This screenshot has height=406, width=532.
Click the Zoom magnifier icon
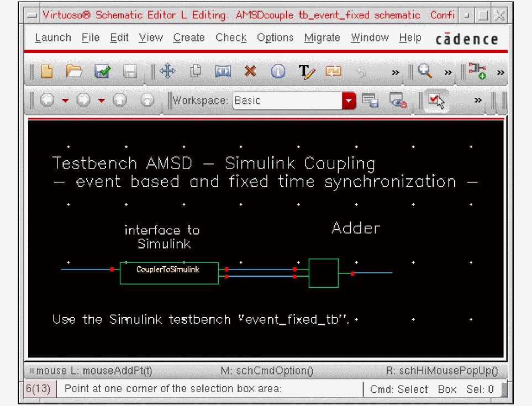(424, 71)
